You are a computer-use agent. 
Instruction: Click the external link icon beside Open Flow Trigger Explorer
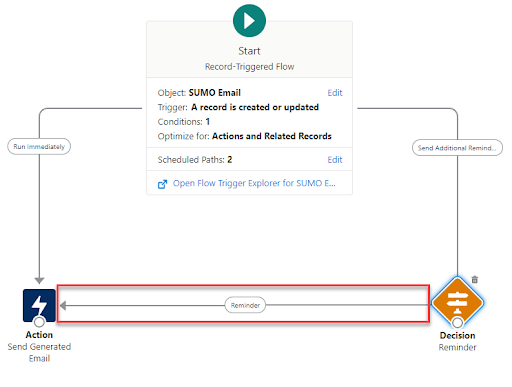(x=162, y=184)
